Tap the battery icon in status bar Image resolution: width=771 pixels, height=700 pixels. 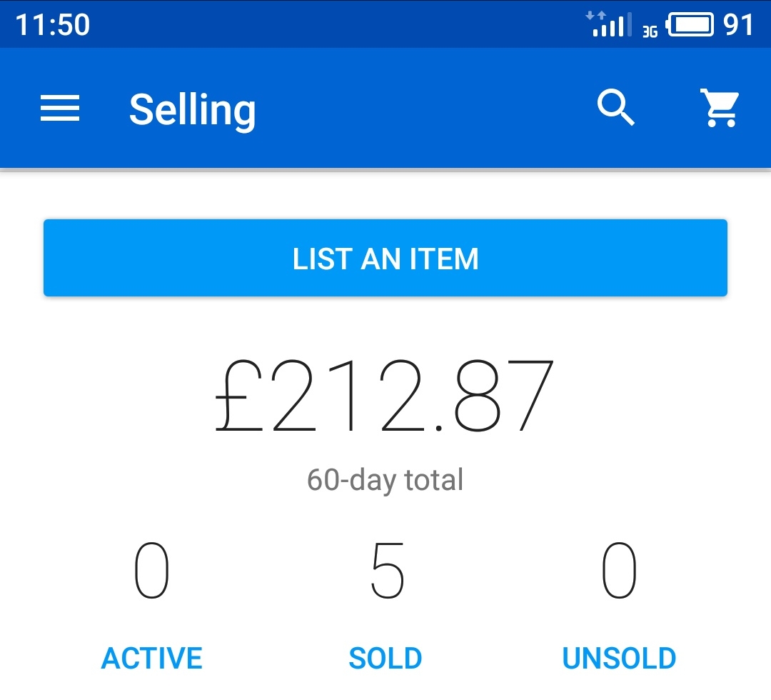click(690, 24)
